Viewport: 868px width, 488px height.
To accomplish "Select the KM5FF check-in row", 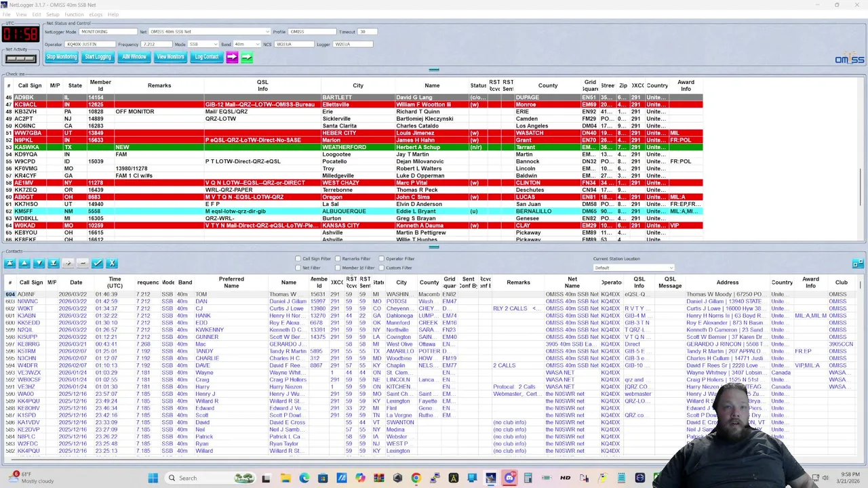I will tap(353, 211).
